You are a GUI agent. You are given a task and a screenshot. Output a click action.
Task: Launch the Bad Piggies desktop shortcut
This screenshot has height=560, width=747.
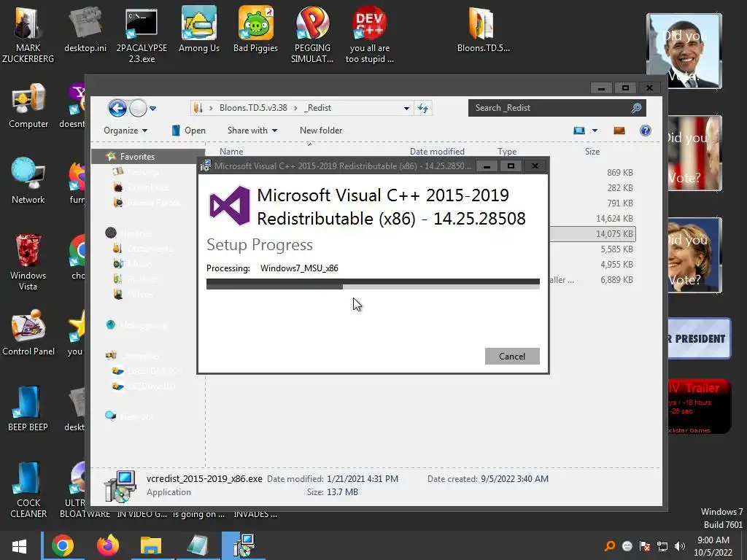(256, 29)
